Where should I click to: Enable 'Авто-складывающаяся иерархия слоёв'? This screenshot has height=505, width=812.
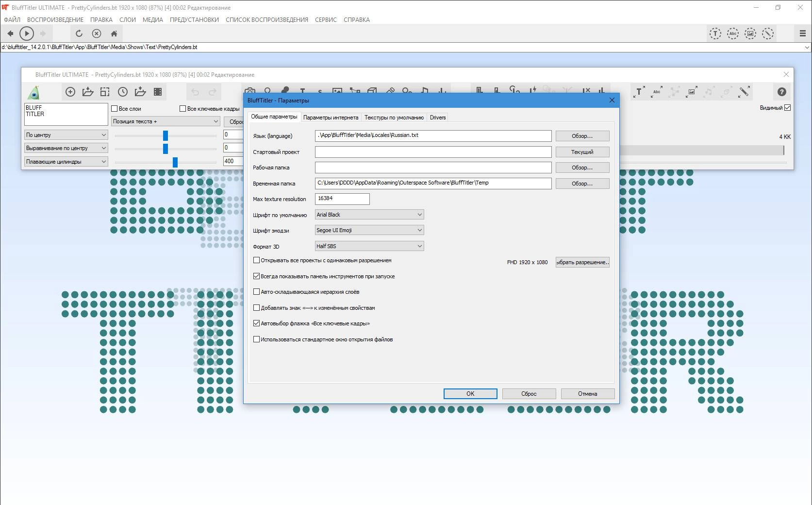(256, 292)
